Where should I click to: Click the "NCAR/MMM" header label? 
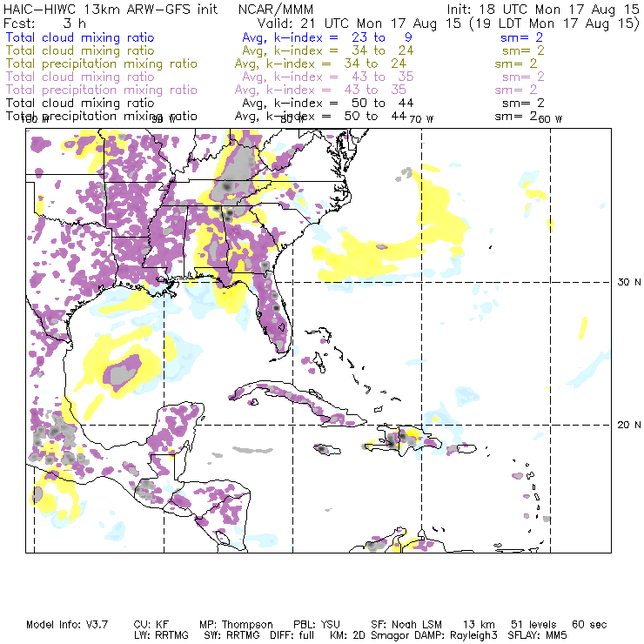[276, 10]
